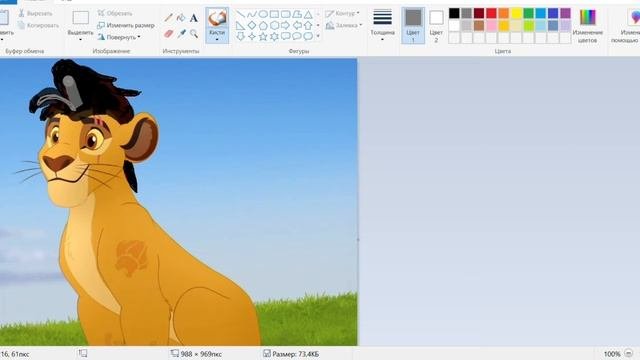640x360 pixels.
Task: Choose the isosceles Triangle shape
Action: (x=308, y=15)
